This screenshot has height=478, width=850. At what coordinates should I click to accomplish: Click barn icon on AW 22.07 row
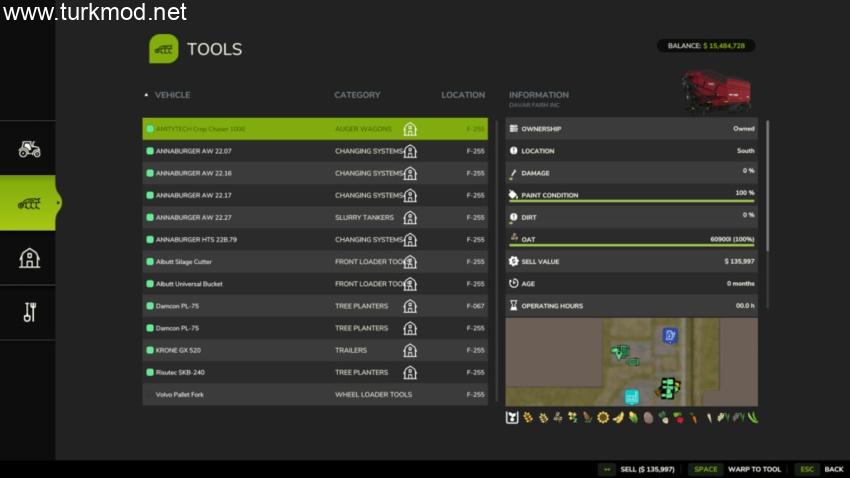point(410,151)
